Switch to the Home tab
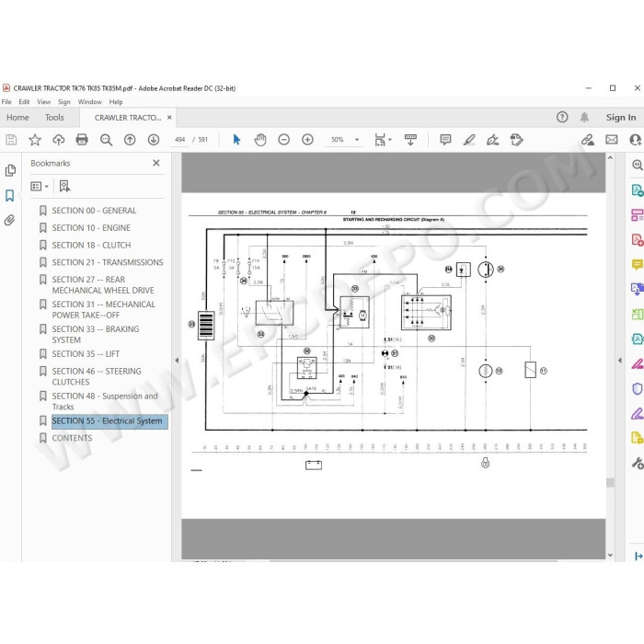Screen dimensions: 644x644 pyautogui.click(x=17, y=118)
